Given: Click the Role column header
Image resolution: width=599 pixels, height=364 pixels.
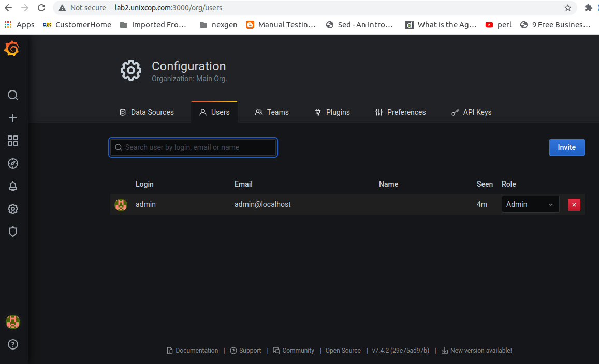Looking at the screenshot, I should pyautogui.click(x=509, y=184).
